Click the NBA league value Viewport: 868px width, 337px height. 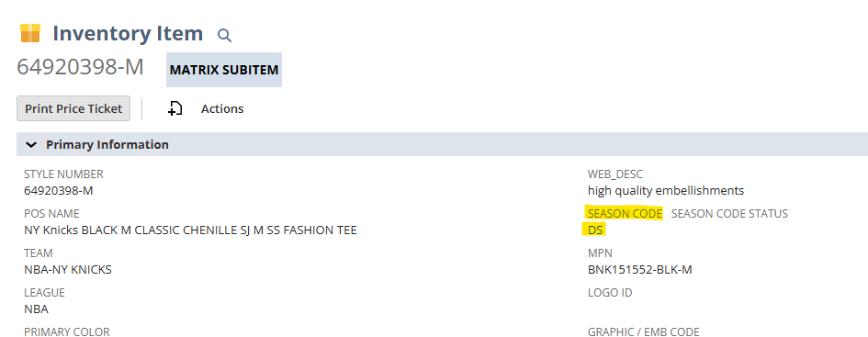(x=36, y=309)
